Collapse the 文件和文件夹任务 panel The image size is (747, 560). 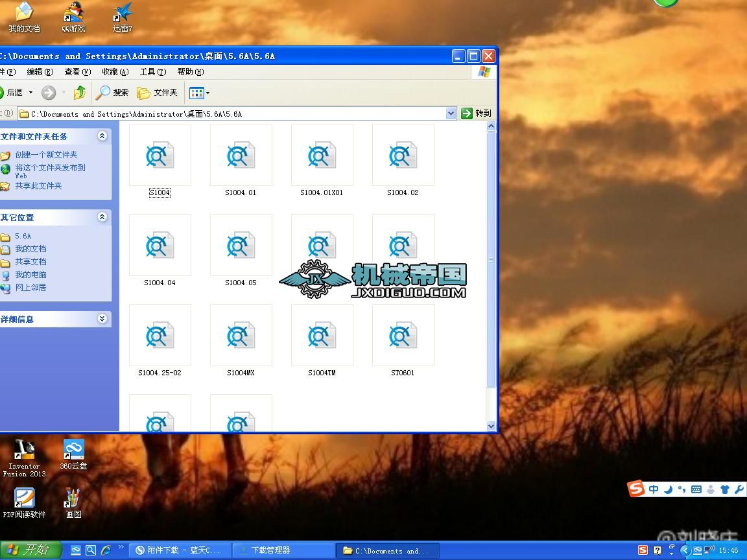[x=102, y=136]
